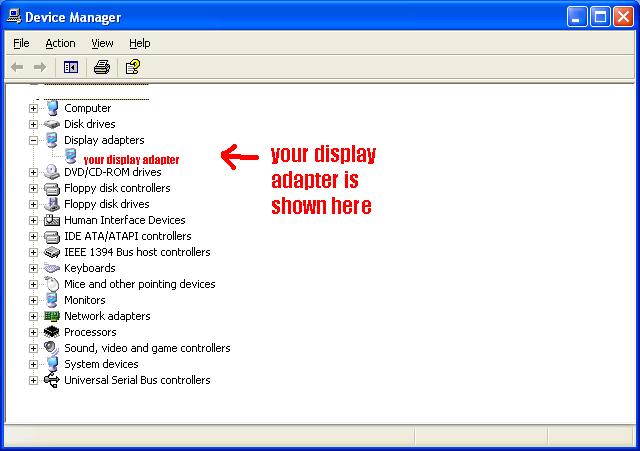Select the 'Disk drives' label
This screenshot has width=640, height=451.
[x=90, y=124]
